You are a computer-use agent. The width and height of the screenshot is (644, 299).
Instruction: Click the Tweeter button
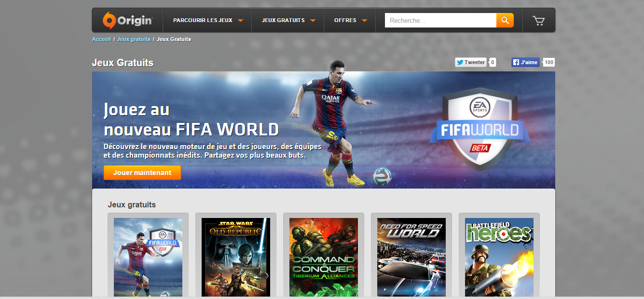(x=471, y=62)
